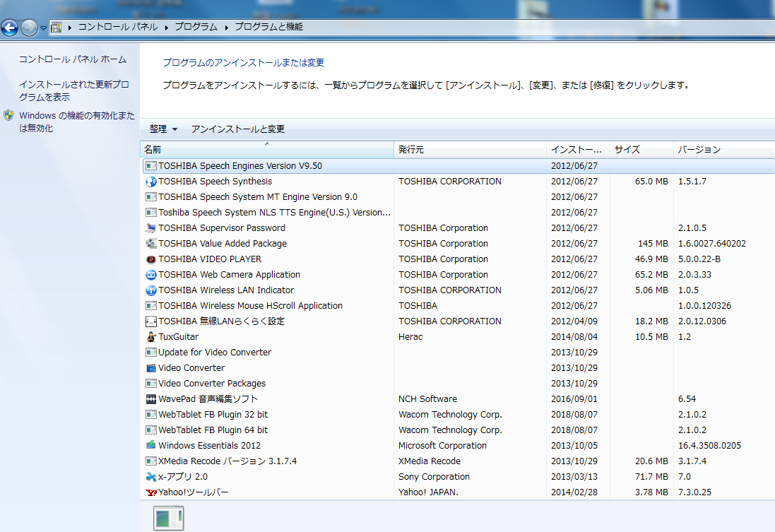Click the TOSHIBA Wireless LAN Indicator icon
Screen dimensions: 775x532
[150, 290]
